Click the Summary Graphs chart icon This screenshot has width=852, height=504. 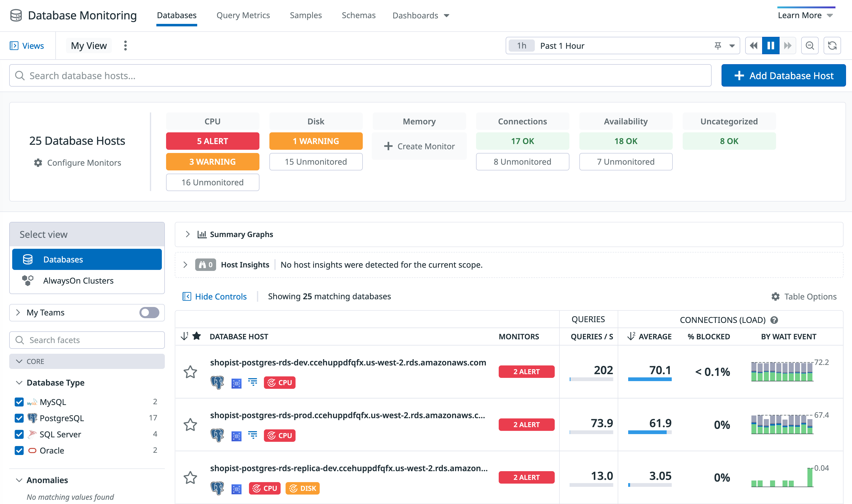tap(202, 234)
